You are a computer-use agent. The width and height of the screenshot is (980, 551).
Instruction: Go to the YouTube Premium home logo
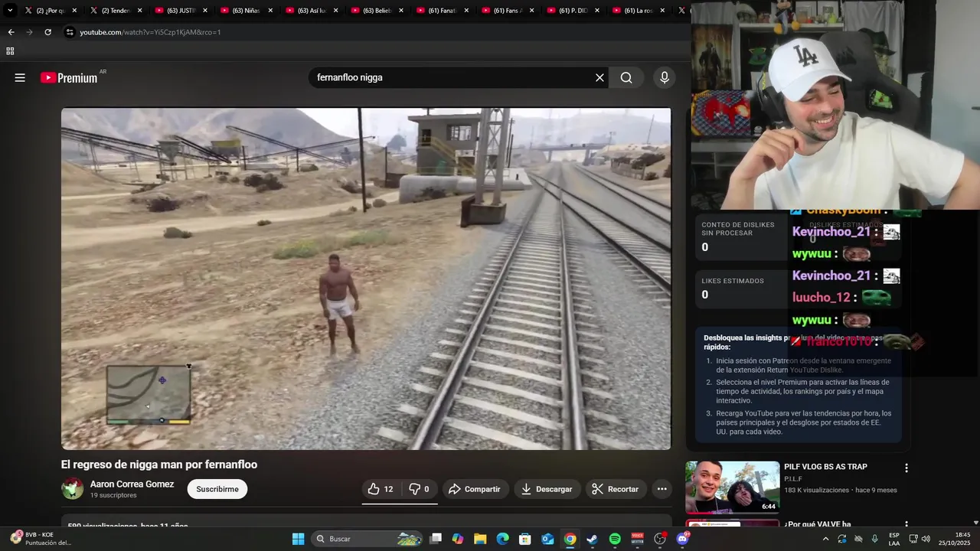coord(69,77)
